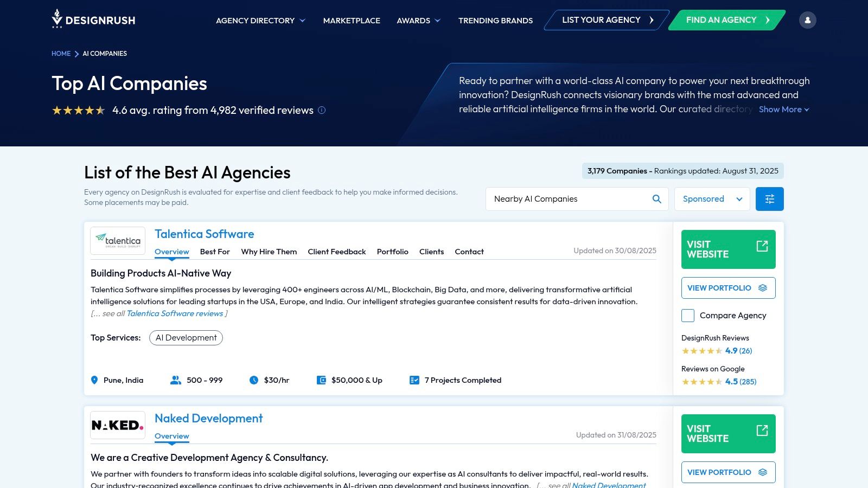The height and width of the screenshot is (488, 868).
Task: Select the AI Development service tag
Action: pyautogui.click(x=186, y=338)
